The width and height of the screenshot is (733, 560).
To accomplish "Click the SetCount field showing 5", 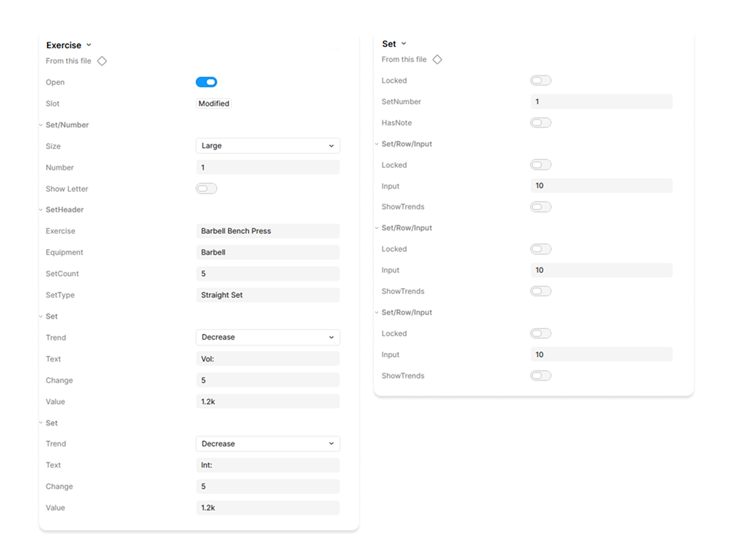I will click(268, 274).
